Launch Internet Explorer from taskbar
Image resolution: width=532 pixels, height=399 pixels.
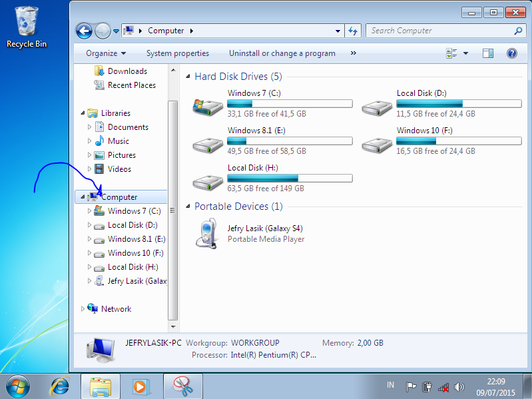coord(60,386)
